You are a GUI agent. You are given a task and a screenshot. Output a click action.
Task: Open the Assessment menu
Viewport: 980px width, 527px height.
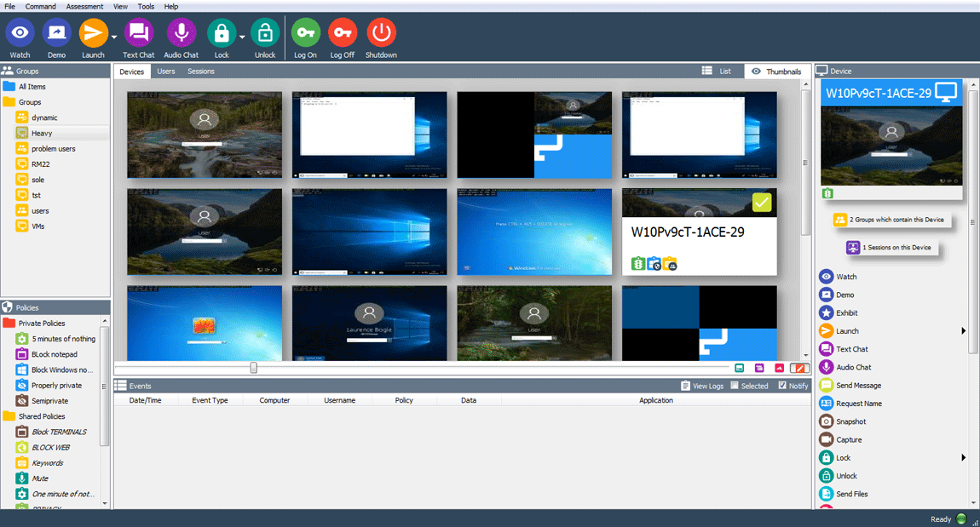84,6
